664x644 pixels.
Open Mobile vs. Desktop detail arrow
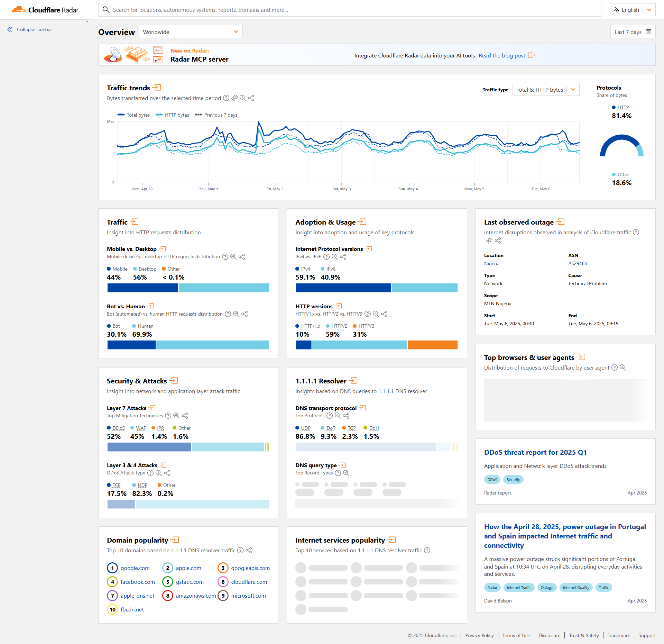tap(163, 249)
